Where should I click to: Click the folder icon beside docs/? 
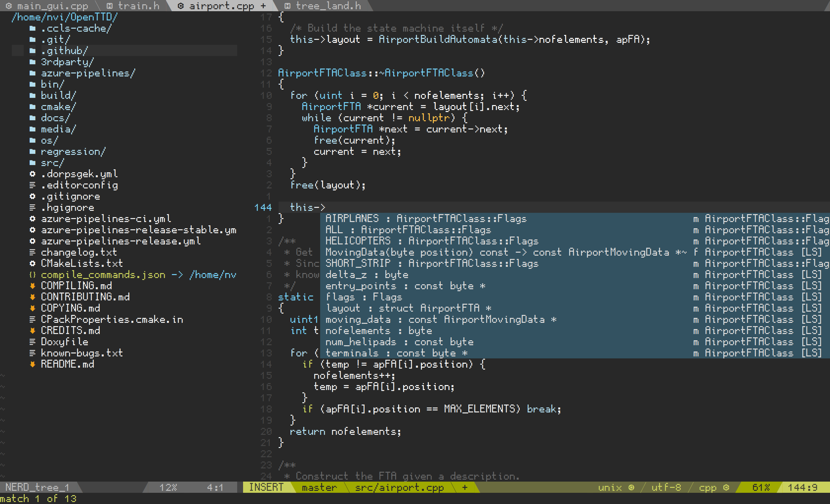(x=32, y=118)
